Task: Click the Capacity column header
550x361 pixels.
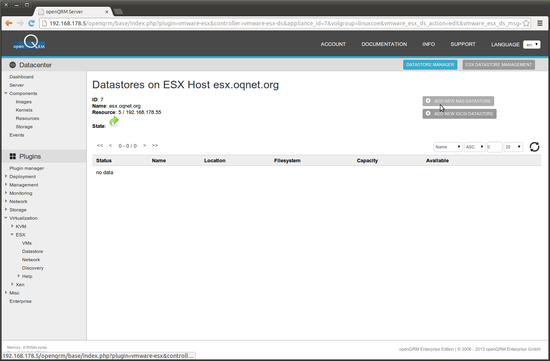Action: [367, 161]
